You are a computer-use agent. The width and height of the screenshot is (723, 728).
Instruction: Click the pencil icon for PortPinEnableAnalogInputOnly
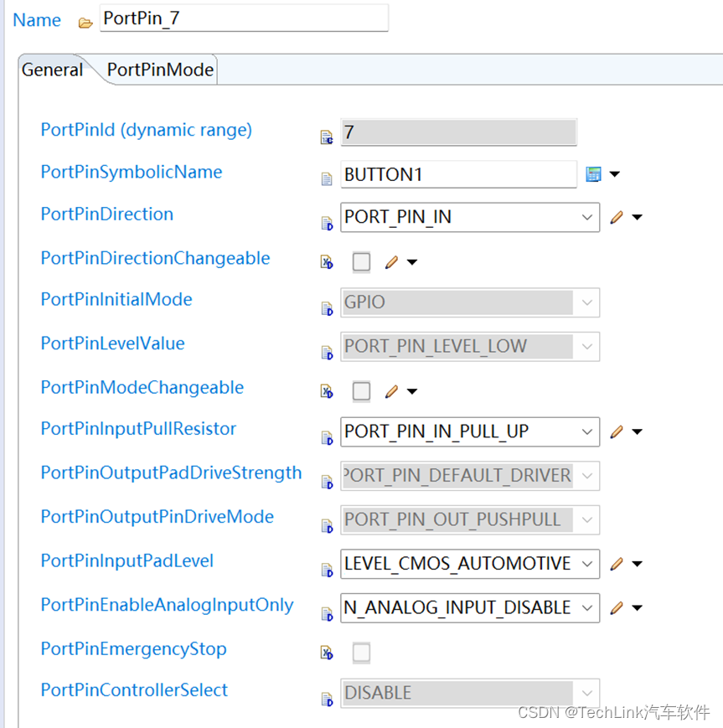(617, 607)
